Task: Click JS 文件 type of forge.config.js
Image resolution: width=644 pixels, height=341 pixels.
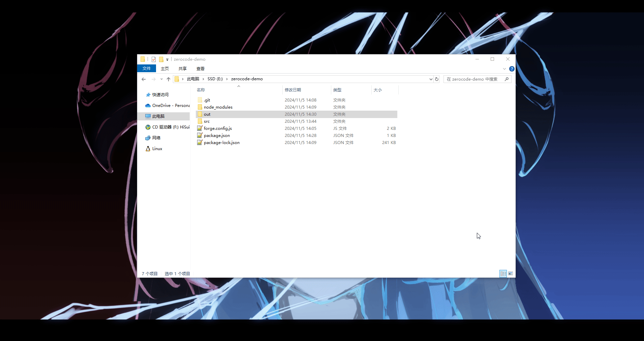Action: coord(340,129)
